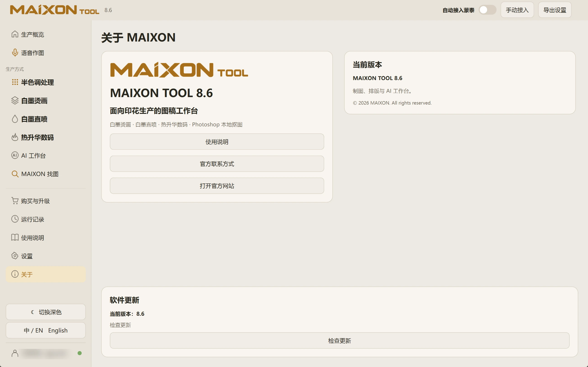Viewport: 588px width, 367px height.
Task: Click the layers icon for 白墨烫画
Action: coord(15,100)
